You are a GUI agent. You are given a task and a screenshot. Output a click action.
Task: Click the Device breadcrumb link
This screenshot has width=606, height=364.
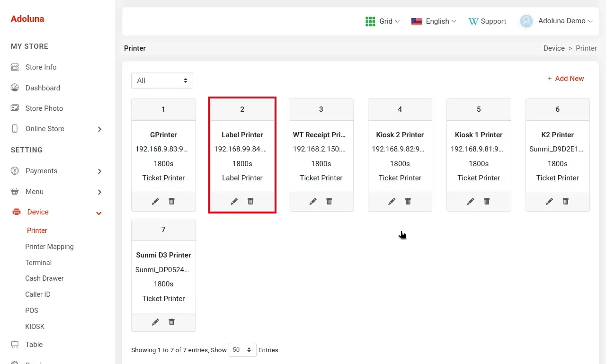tap(554, 48)
